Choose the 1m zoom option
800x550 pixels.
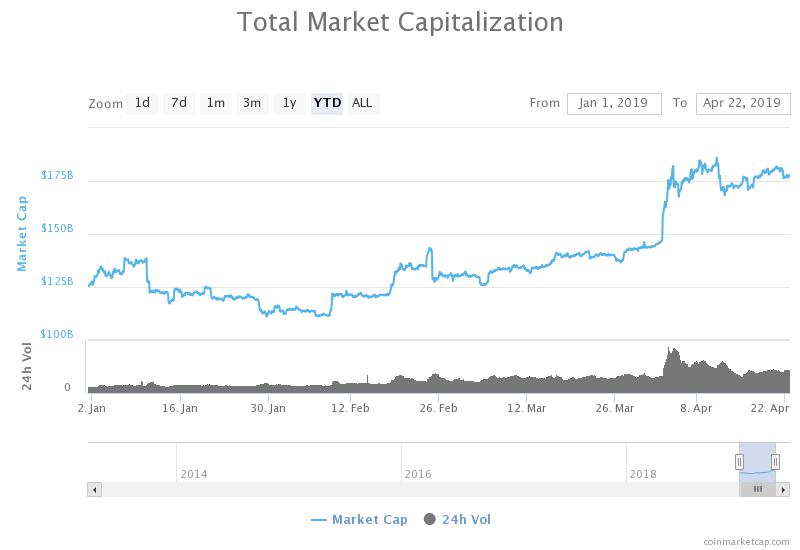[215, 103]
